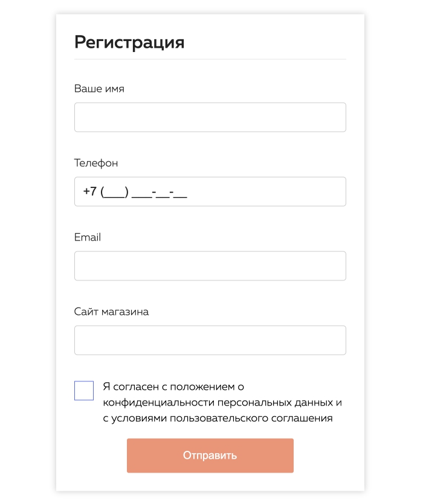Click the "Ваше имя" field label
Viewport: 426px width, 504px height.
pos(98,88)
